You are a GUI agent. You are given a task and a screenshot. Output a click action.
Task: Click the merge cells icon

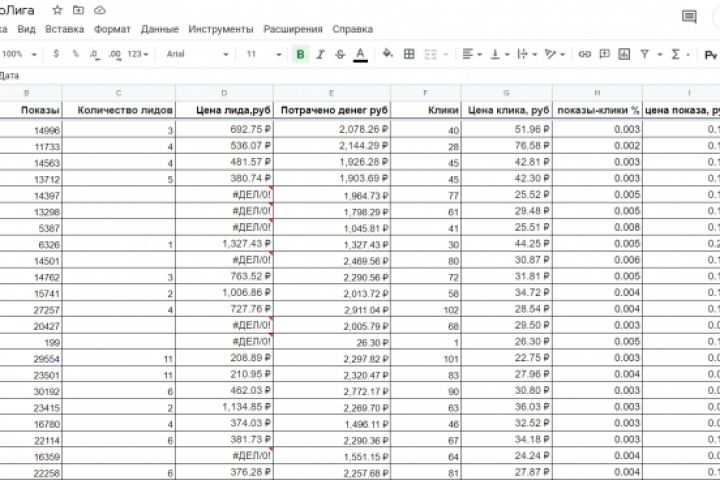click(x=431, y=55)
